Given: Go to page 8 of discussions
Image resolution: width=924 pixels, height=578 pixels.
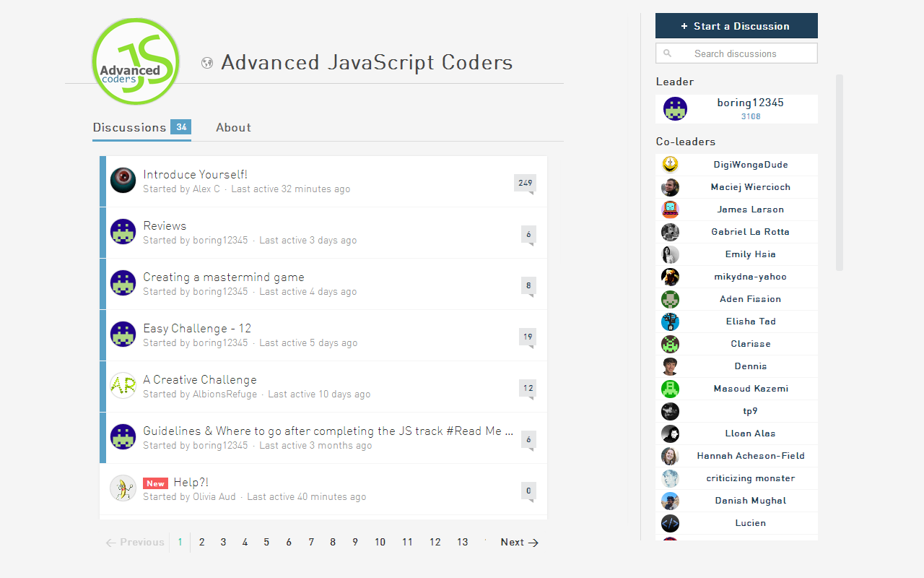Looking at the screenshot, I should (333, 543).
